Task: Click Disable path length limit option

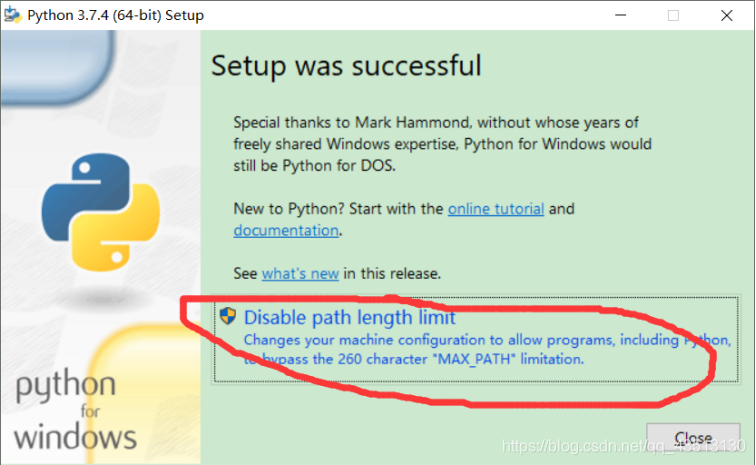Action: point(476,340)
